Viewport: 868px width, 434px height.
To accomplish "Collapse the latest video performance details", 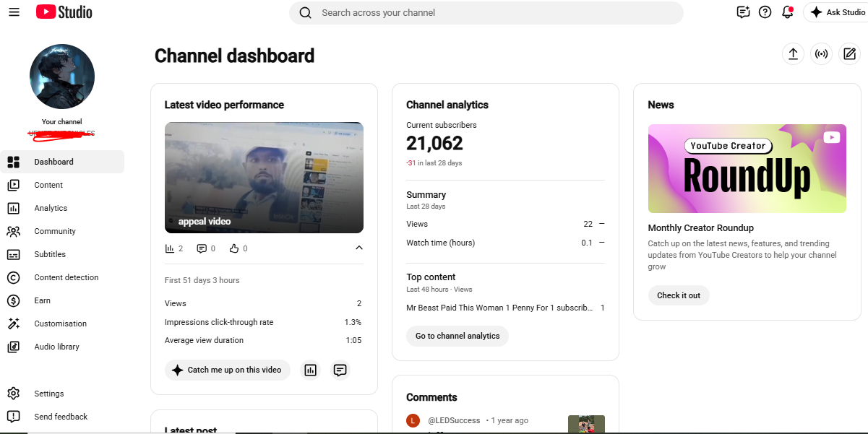I will 359,248.
